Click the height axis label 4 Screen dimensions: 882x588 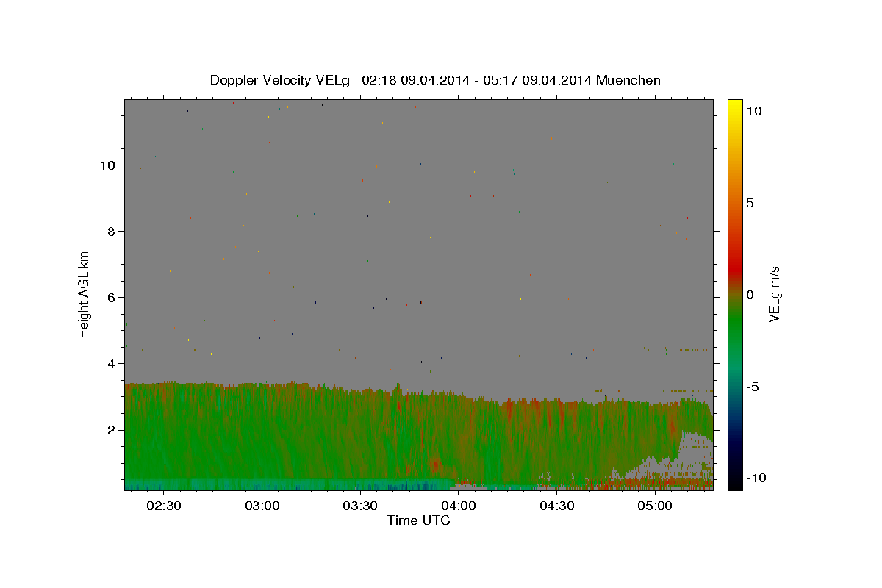point(112,364)
